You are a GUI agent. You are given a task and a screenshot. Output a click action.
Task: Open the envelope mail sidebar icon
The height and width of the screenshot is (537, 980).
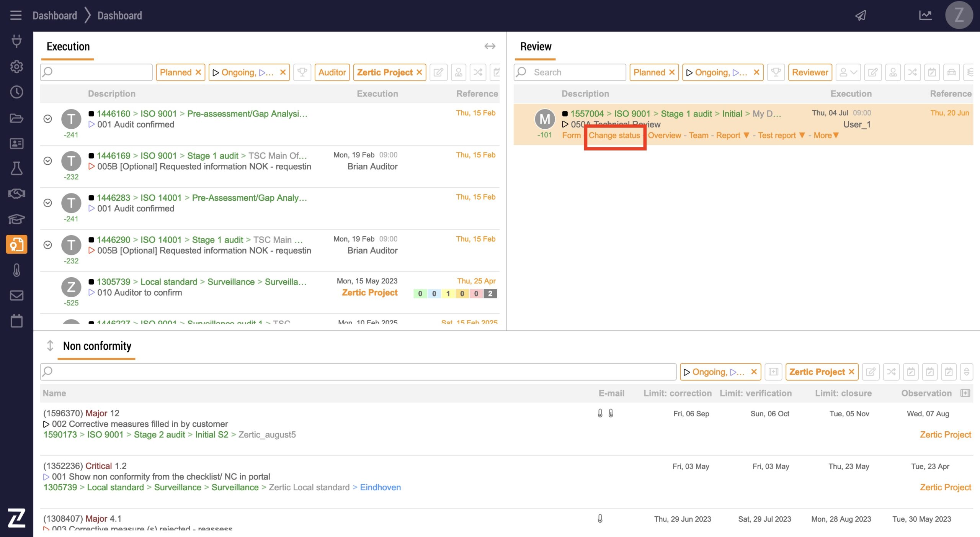(x=16, y=295)
